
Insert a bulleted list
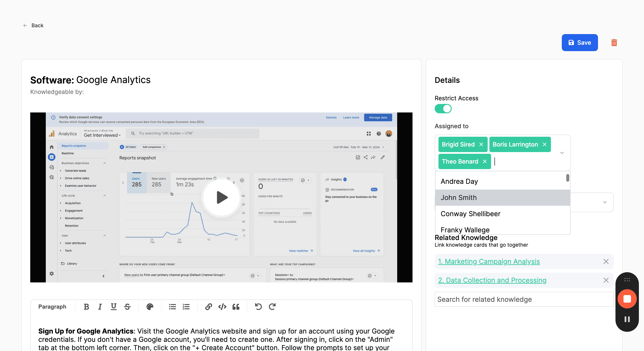click(x=172, y=306)
